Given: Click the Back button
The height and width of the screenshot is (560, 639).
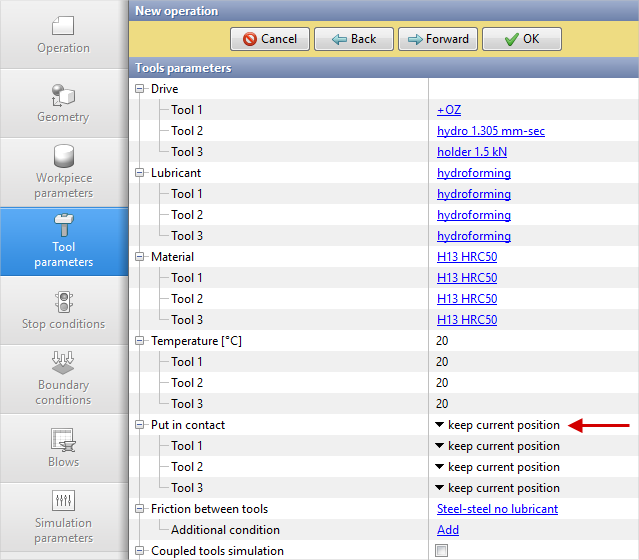Looking at the screenshot, I should click(x=354, y=39).
